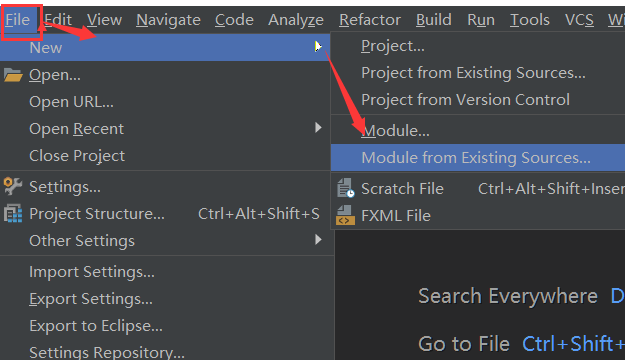
Task: Expand the Open Recent submenu arrow
Action: 318,128
